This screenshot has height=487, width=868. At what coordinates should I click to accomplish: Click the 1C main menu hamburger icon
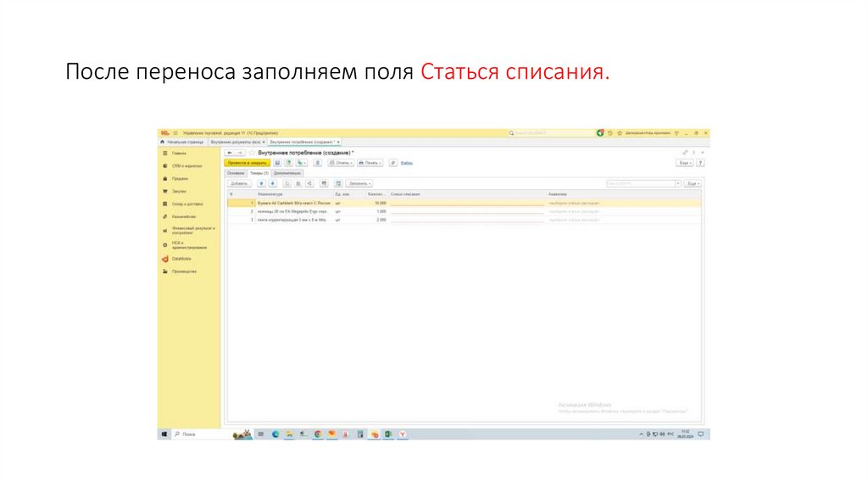(x=175, y=133)
